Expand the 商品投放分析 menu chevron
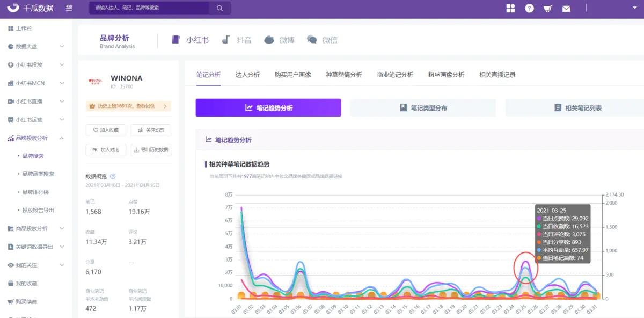Image resolution: width=644 pixels, height=318 pixels. (x=62, y=228)
